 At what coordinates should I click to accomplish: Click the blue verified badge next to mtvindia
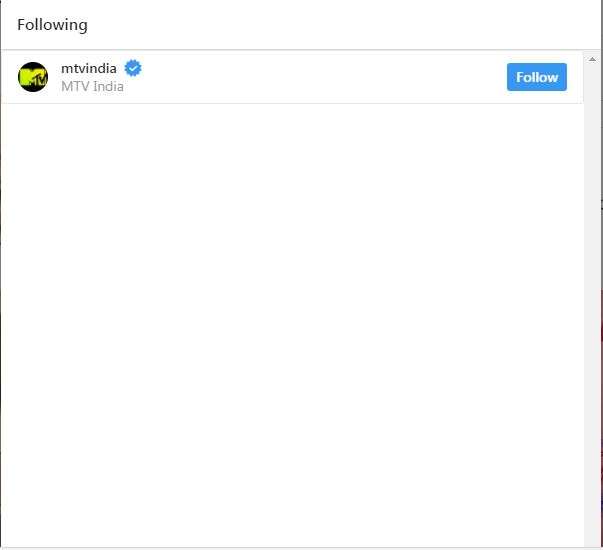pos(133,68)
